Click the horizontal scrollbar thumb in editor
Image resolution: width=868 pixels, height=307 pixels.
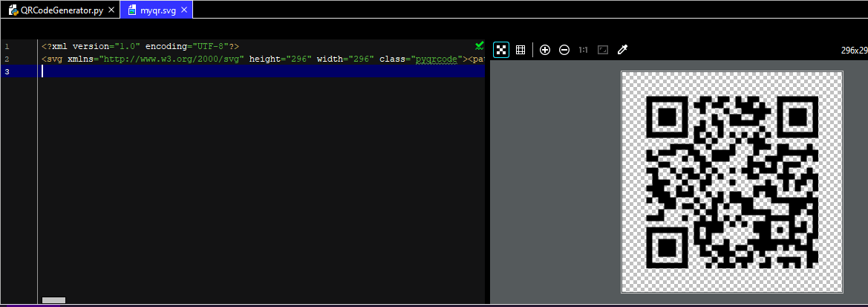coord(53,300)
